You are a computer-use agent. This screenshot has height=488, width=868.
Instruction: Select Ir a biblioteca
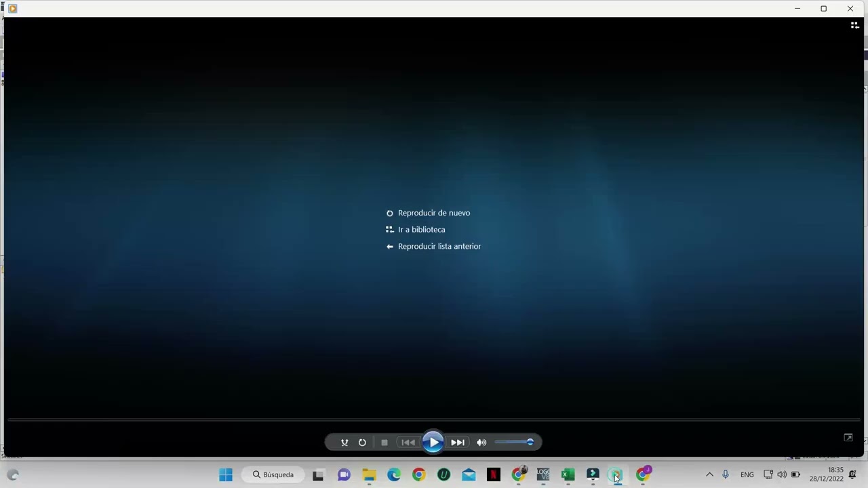tap(422, 230)
